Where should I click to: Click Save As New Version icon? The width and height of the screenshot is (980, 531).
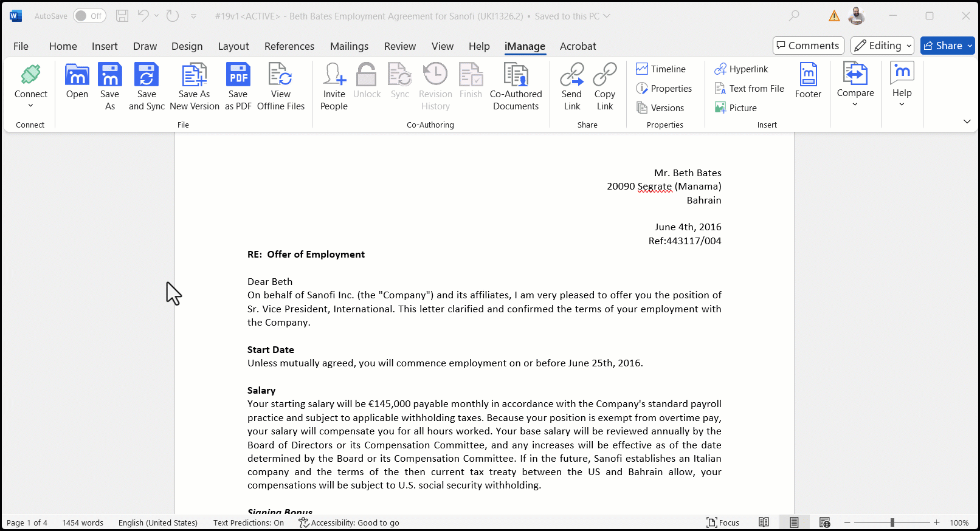coord(194,75)
